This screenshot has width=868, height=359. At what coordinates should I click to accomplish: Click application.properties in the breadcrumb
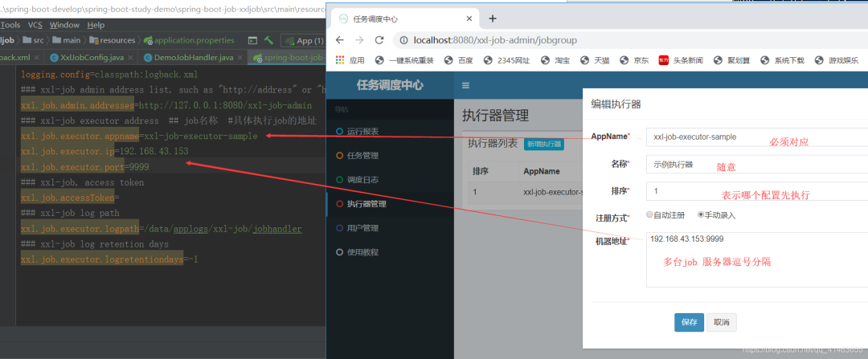pos(189,40)
